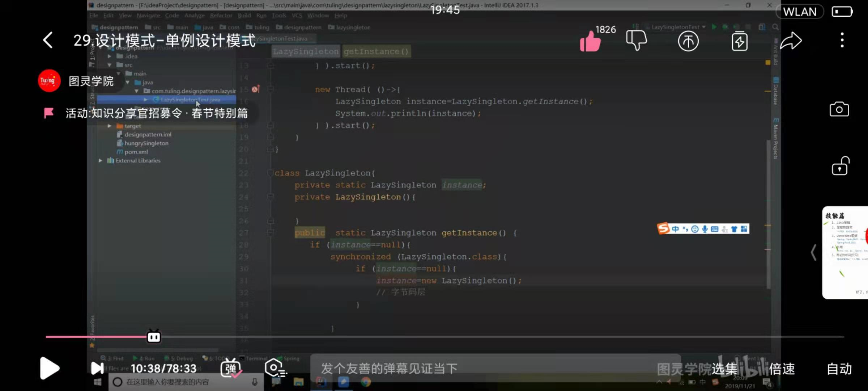This screenshot has width=868, height=391.
Task: Tap the back arrow to exit video
Action: click(x=48, y=40)
